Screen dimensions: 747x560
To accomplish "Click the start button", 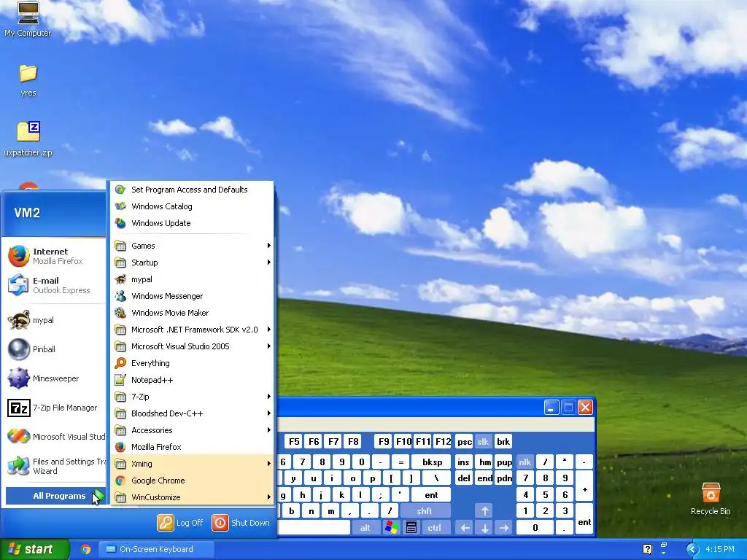I will 34,549.
